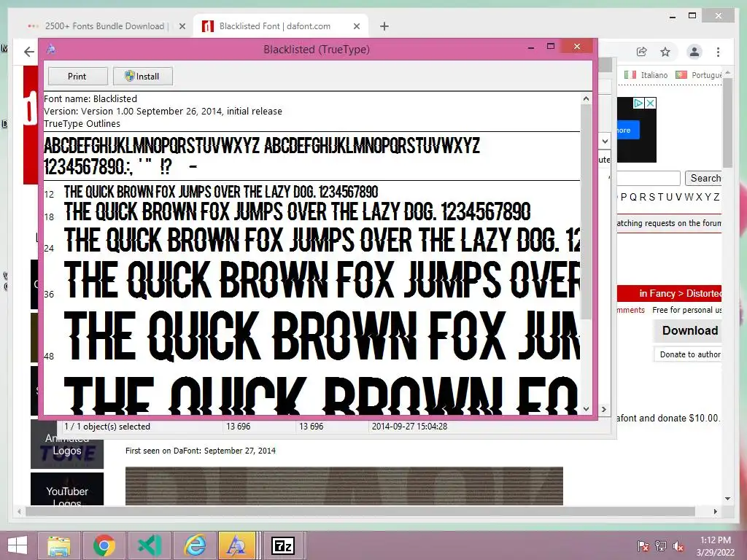Click the Action Center flag tray icon

coord(643,546)
